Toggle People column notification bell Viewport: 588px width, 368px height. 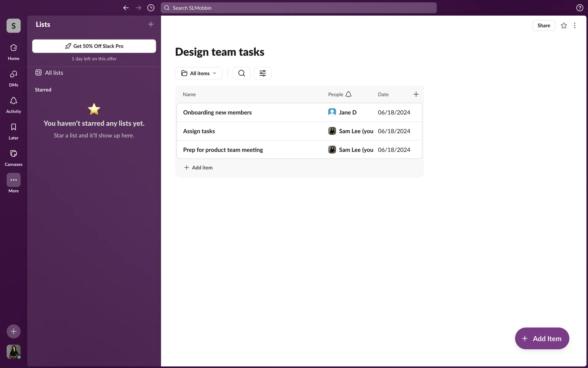[x=349, y=94]
